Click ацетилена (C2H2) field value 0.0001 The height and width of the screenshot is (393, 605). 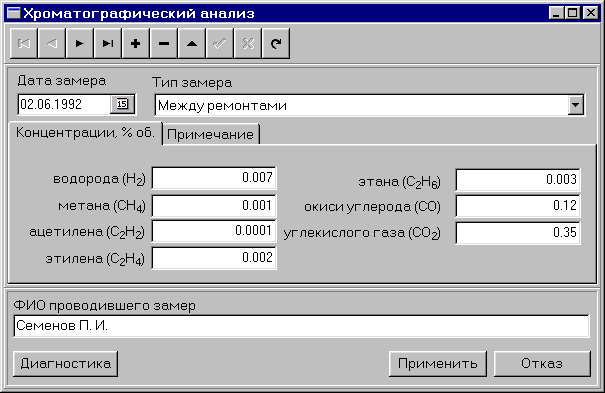[x=214, y=231]
